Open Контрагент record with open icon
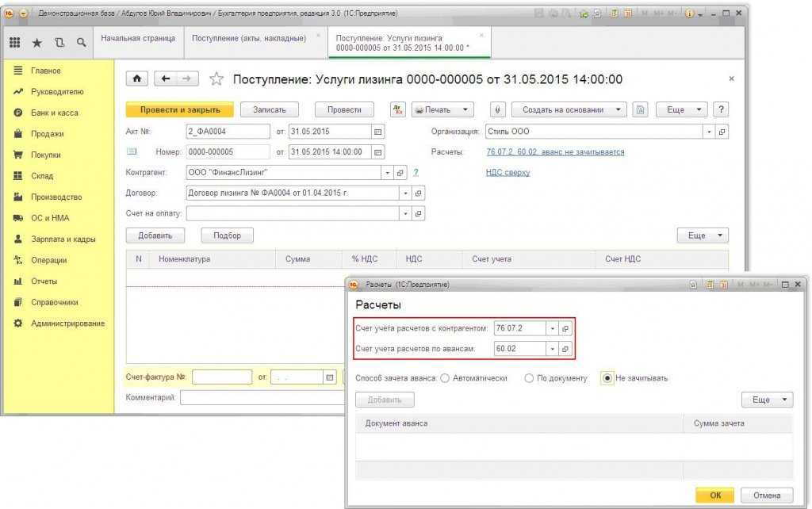Viewport: 812px width, 509px height. coord(400,173)
